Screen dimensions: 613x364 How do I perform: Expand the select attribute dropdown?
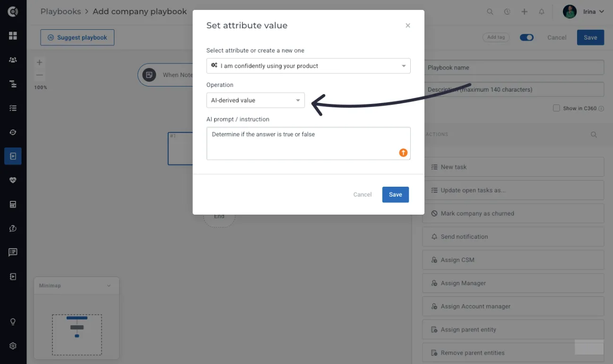coord(309,66)
